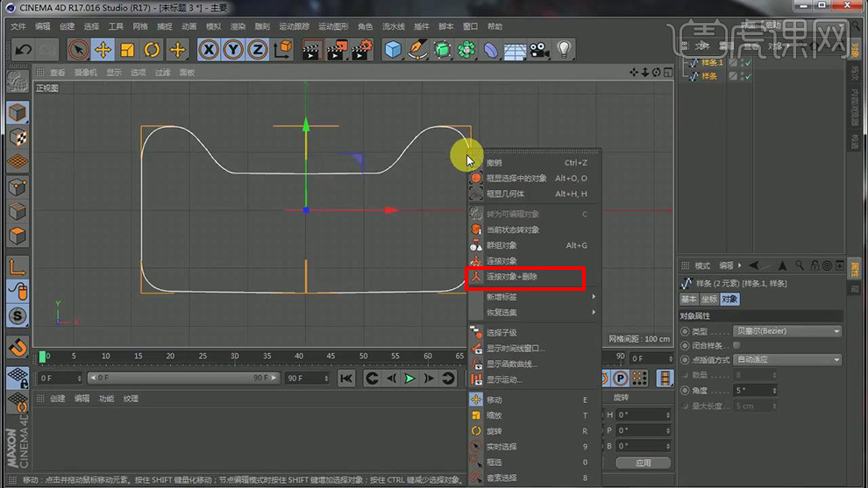Open viewport 摄像机 menu
868x488 pixels.
(85, 73)
